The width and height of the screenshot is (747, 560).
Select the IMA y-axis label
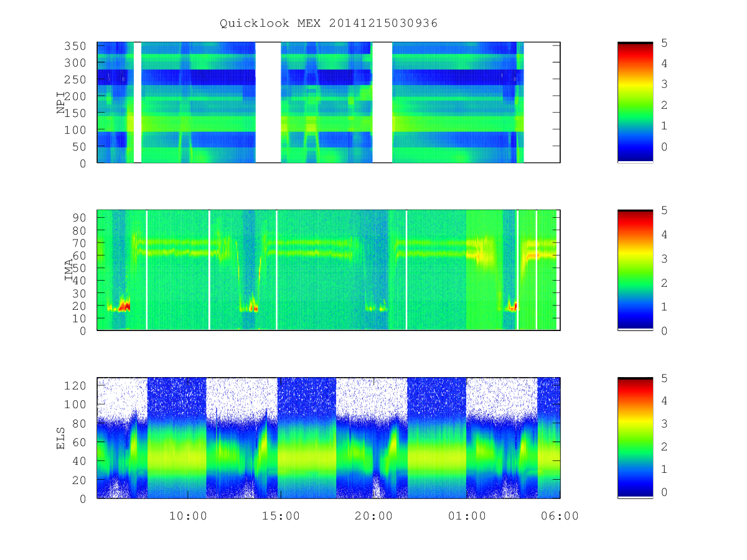(x=68, y=271)
